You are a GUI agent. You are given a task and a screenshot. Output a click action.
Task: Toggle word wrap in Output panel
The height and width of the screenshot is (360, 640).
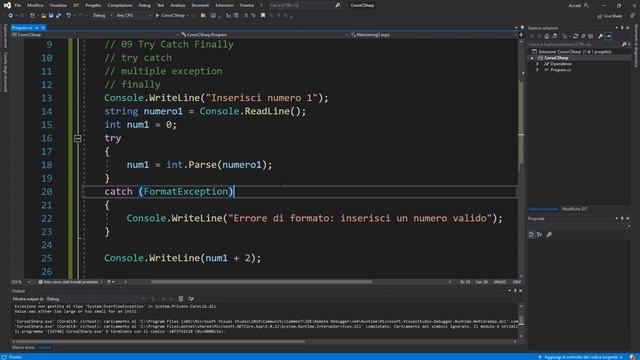click(x=191, y=299)
